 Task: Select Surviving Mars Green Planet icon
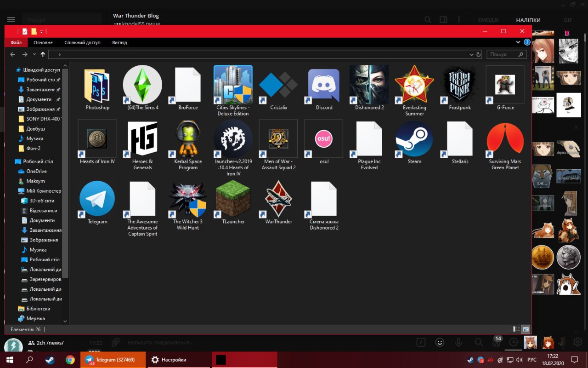point(505,145)
